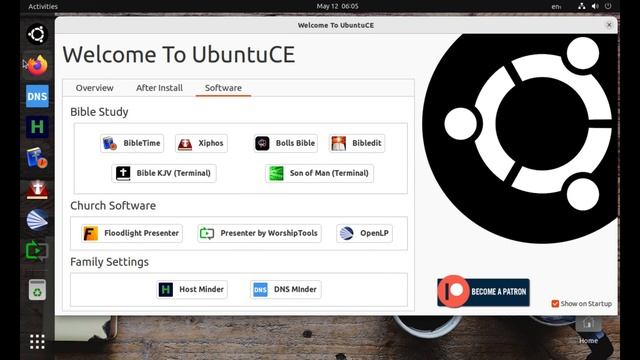Open Bibledit button

tap(357, 143)
